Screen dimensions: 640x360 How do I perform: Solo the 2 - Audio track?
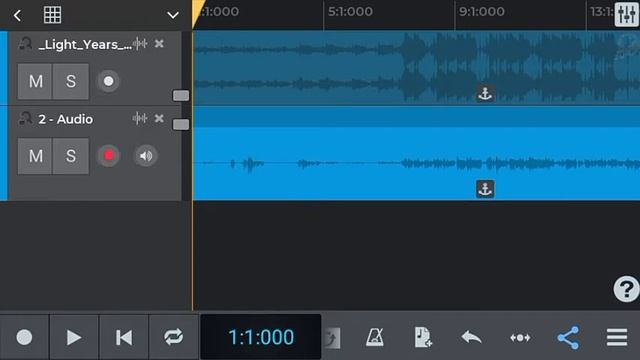(x=71, y=156)
